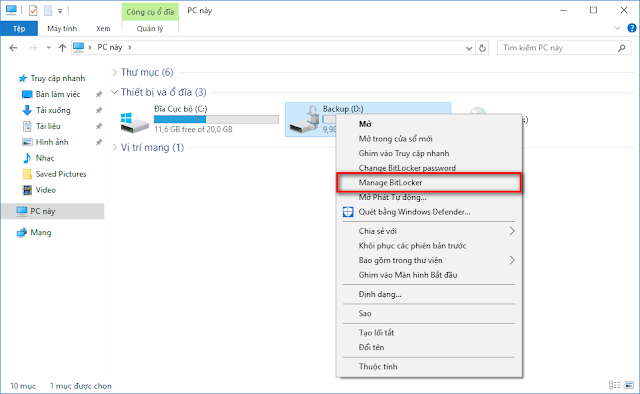
Task: Collapse the Thiết bị và ổ đĩa group
Action: pyautogui.click(x=115, y=92)
